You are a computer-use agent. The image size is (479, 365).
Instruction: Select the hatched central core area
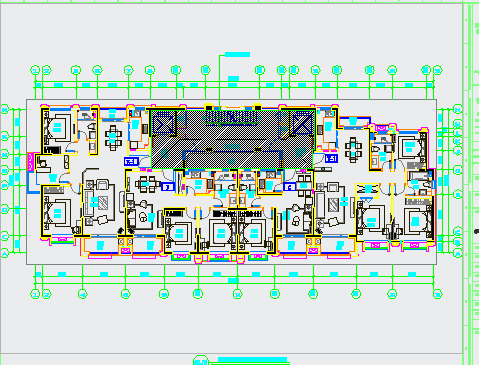(232, 139)
